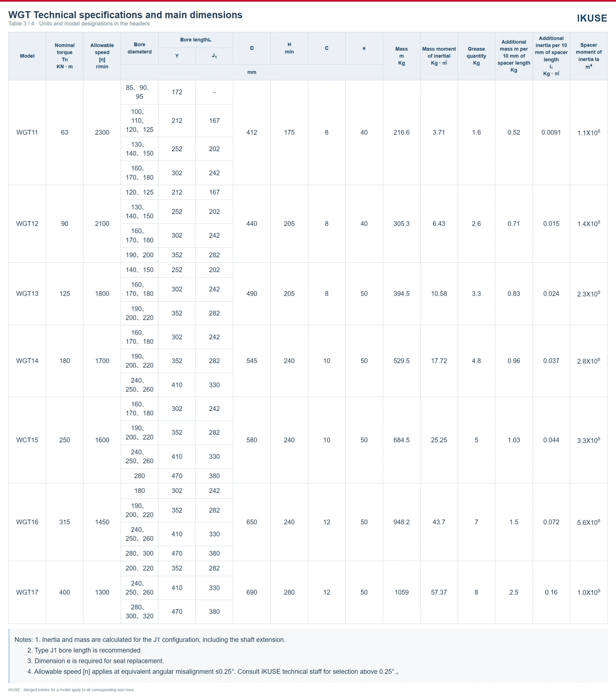Click the Spacer moment of inertia header
Viewport: 616px width, 699px height.
(x=589, y=56)
